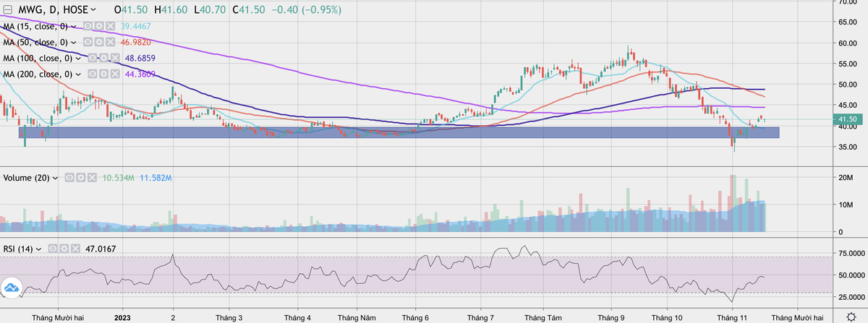Toggle visibility of MA 50 indicator
Image resolution: width=868 pixels, height=323 pixels.
(x=88, y=42)
